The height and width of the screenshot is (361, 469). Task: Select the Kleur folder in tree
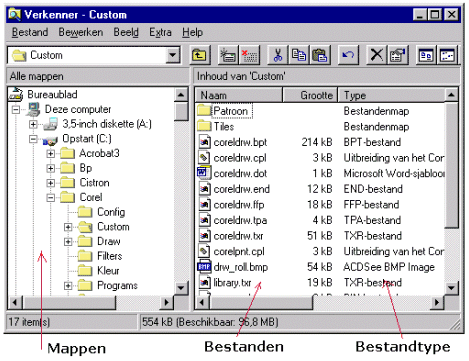(108, 271)
